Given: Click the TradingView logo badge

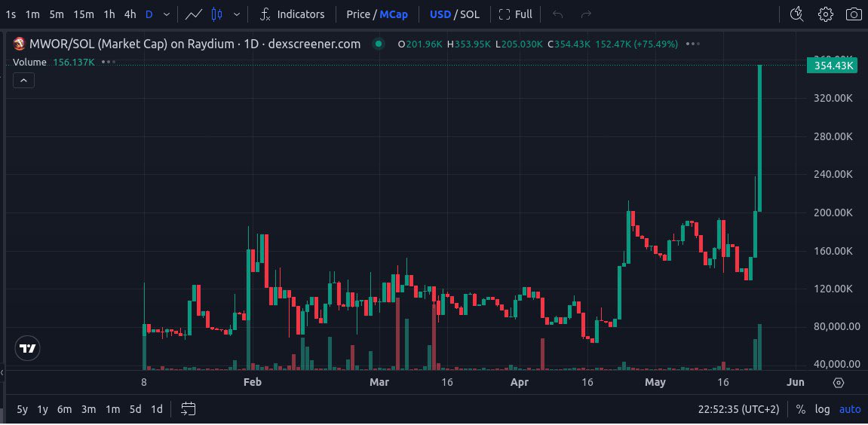Looking at the screenshot, I should 27,348.
